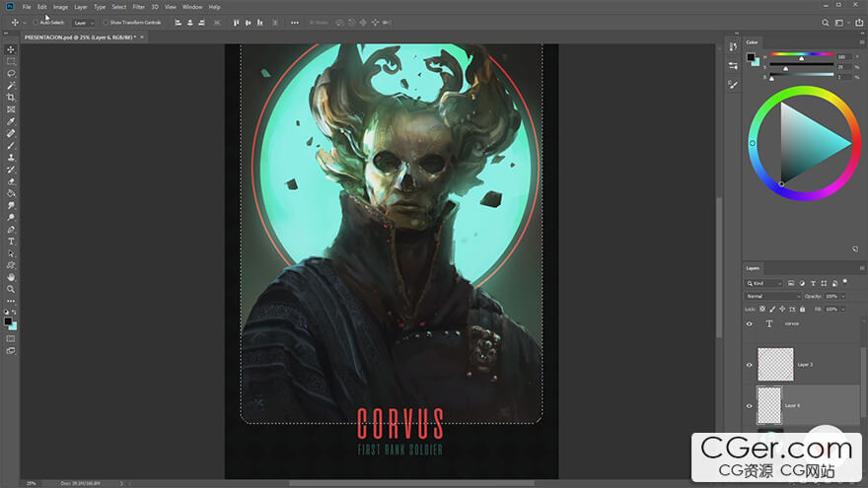Click the hue ring of color wheel
Screen dimensions: 868x488
tap(804, 92)
